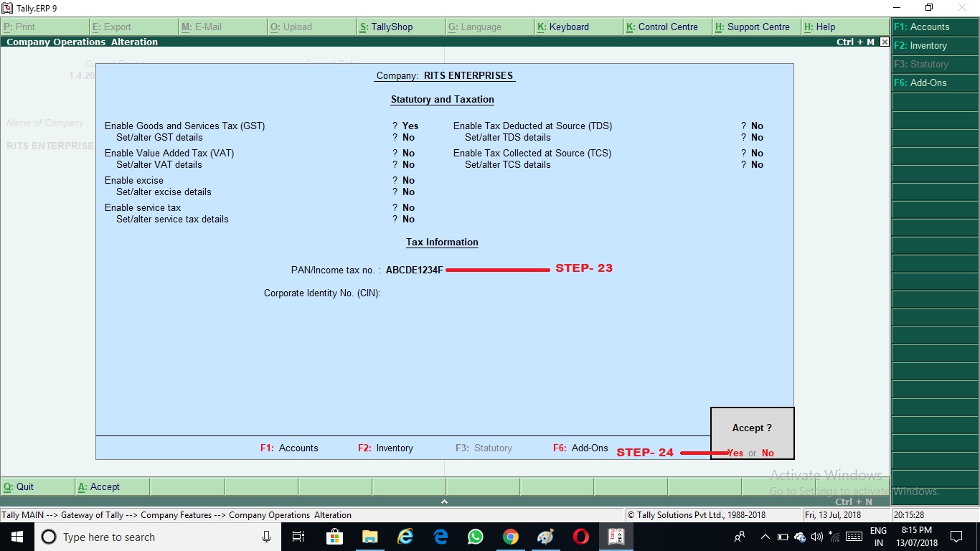Open the Control Centre menu

[x=667, y=27]
